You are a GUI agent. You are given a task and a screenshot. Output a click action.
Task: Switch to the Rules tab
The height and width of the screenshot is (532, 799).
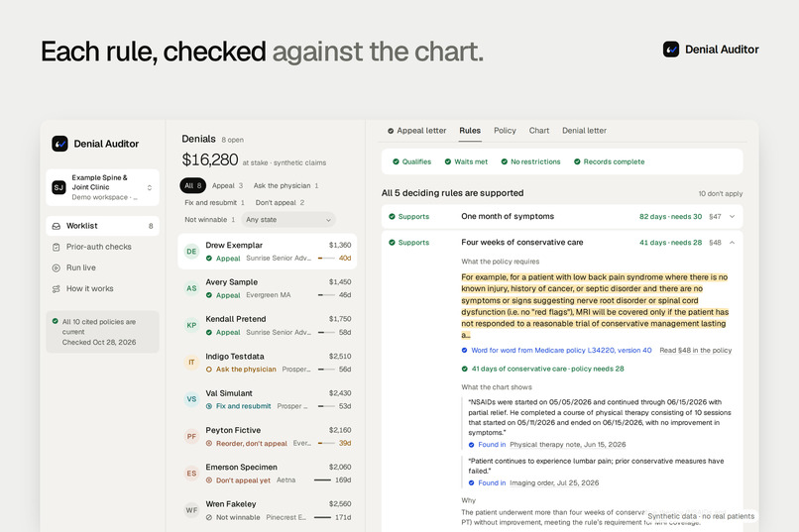point(470,131)
